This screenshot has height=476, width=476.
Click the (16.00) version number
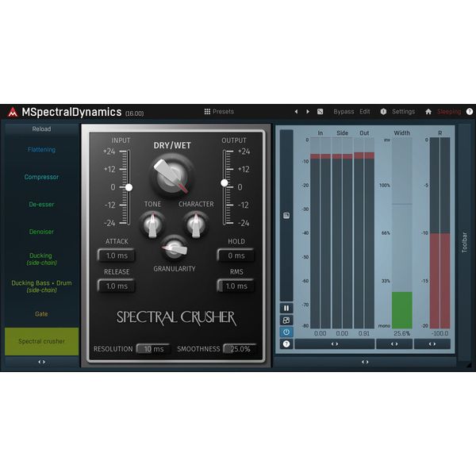(135, 113)
